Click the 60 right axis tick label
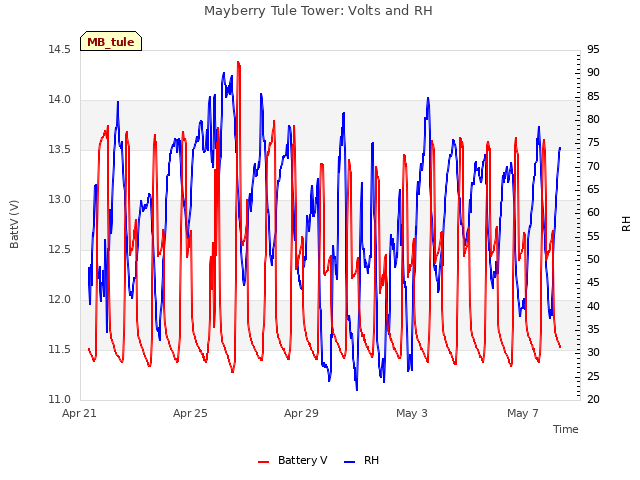Screen dimensions: 640x480 (x=593, y=213)
